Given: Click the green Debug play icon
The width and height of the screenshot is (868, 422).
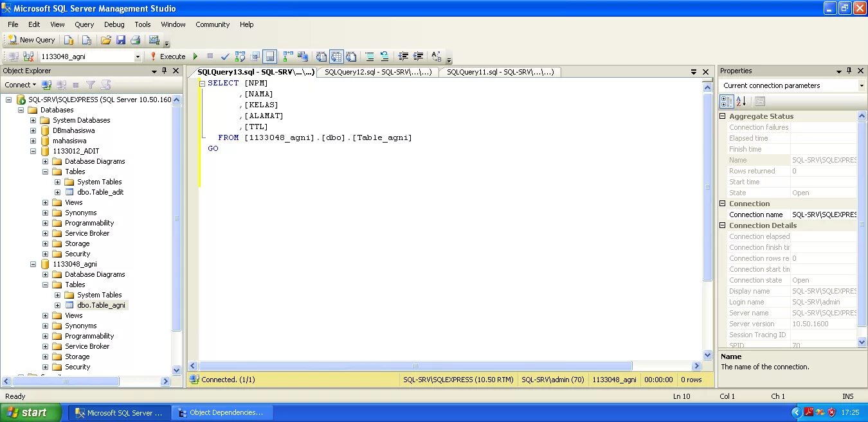Looking at the screenshot, I should coord(195,57).
